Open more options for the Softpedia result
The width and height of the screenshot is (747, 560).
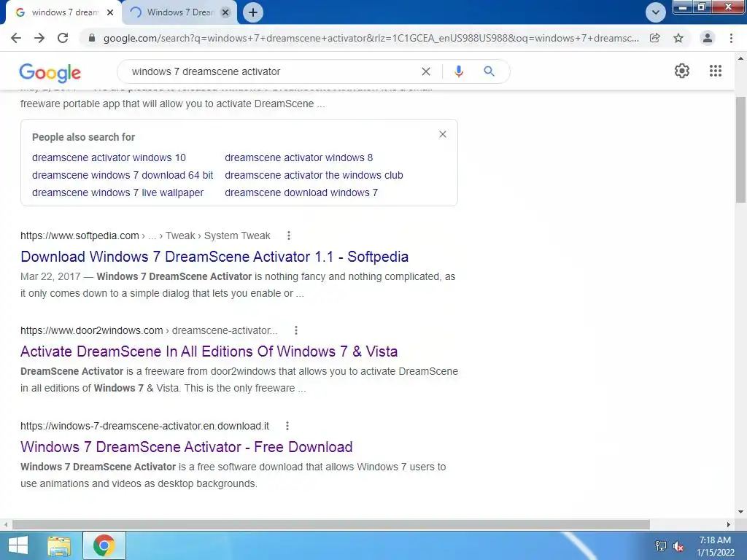click(289, 236)
